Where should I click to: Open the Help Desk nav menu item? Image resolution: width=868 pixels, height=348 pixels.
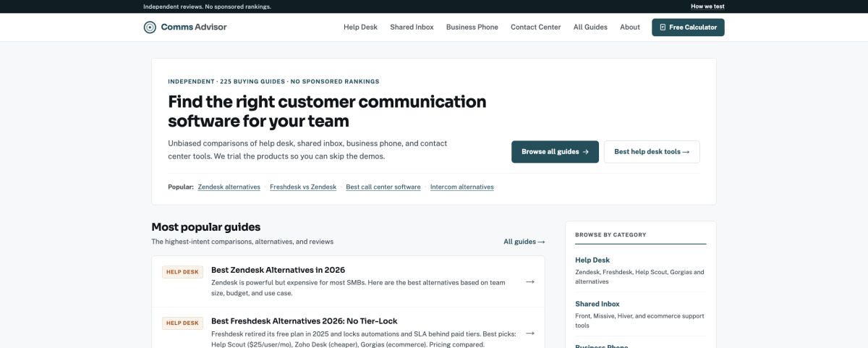click(360, 27)
